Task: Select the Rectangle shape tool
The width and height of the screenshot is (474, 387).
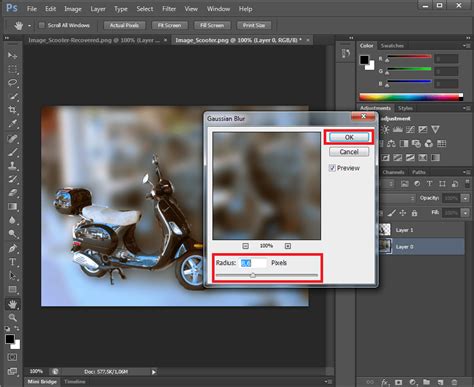Action: click(x=12, y=289)
